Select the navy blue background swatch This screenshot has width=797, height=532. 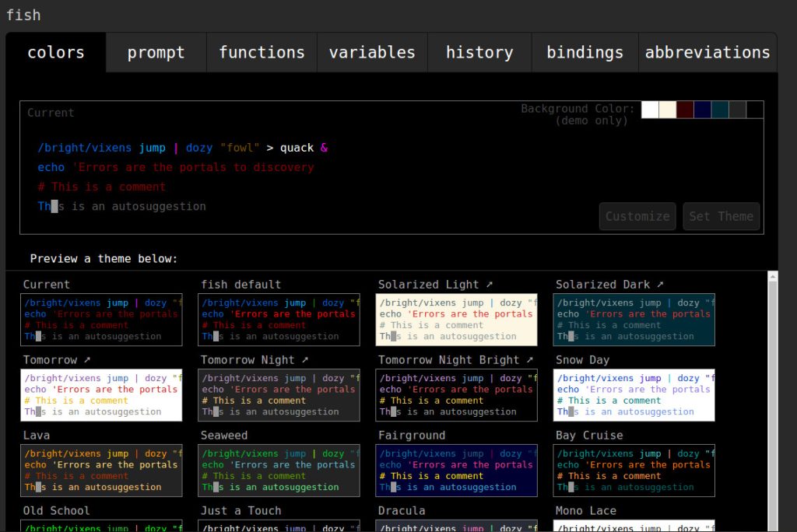coord(702,110)
